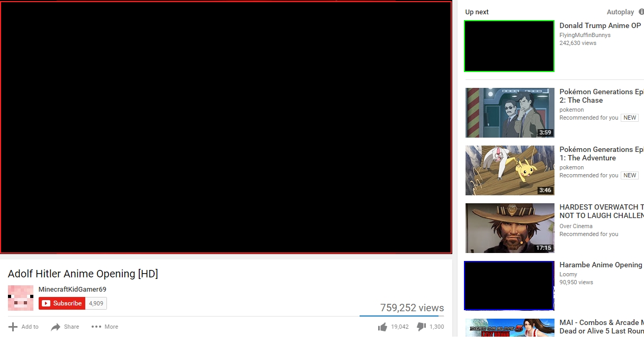Click the Up next heading
This screenshot has width=644, height=343.
(x=477, y=12)
